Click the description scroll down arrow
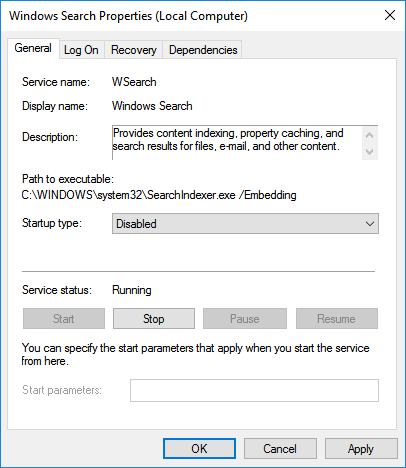Screen dimensions: 406x468 coord(369,152)
